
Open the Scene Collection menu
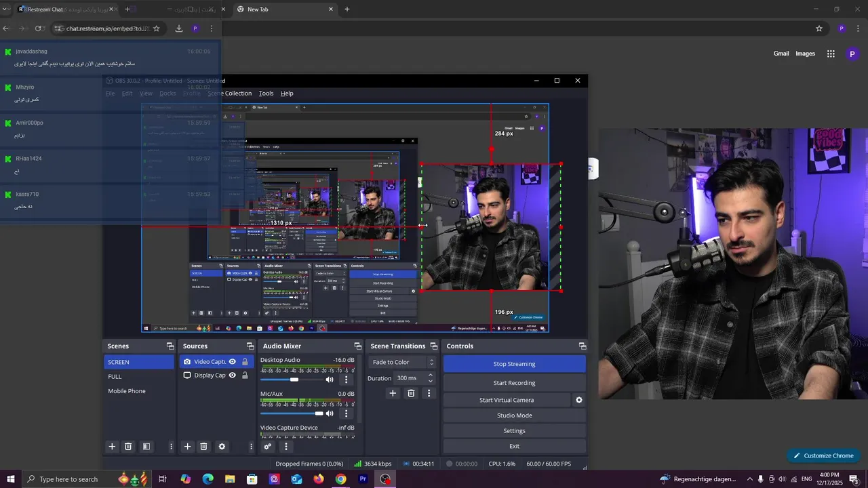pos(229,94)
